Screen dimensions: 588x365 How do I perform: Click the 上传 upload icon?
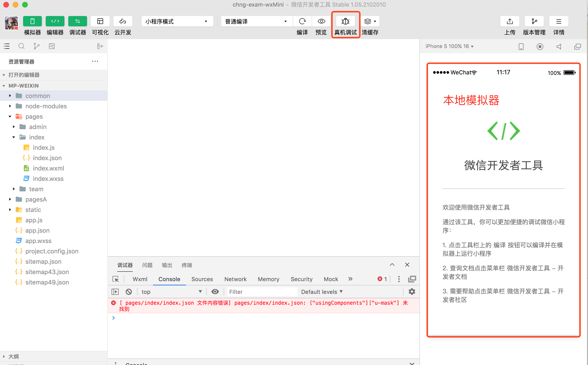pos(510,21)
